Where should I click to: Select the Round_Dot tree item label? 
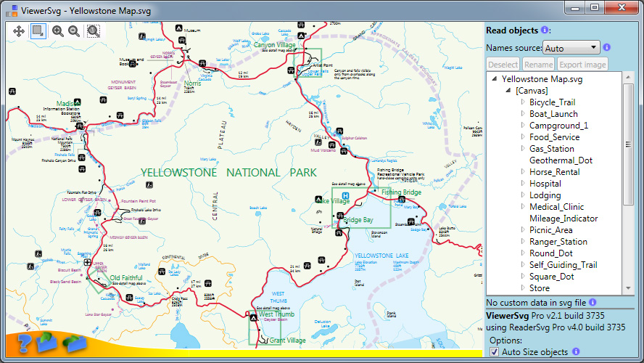click(550, 253)
